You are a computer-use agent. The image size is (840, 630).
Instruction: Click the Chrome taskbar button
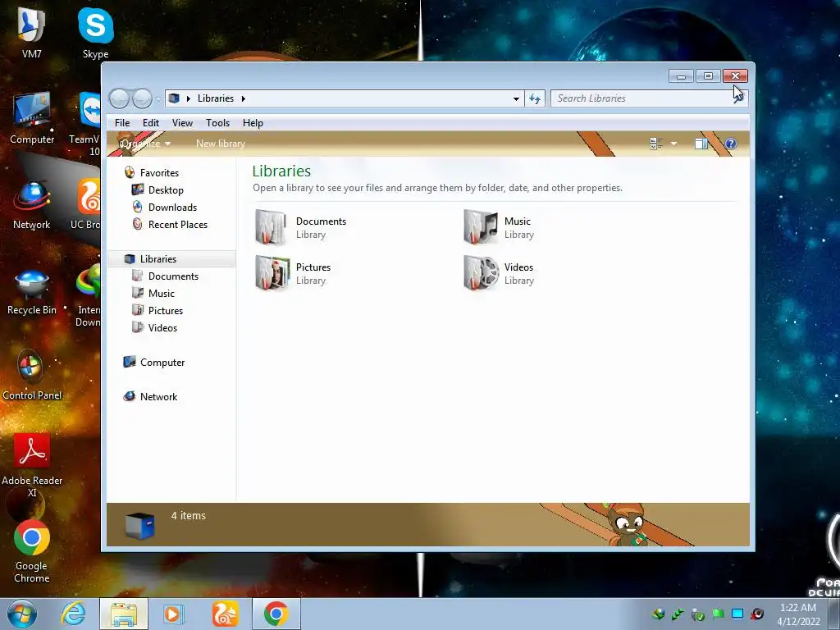[x=276, y=614]
